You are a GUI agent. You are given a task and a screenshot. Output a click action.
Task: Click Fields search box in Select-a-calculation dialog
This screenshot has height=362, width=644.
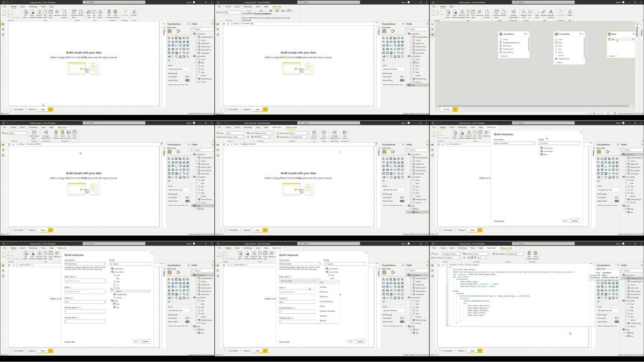559,143
